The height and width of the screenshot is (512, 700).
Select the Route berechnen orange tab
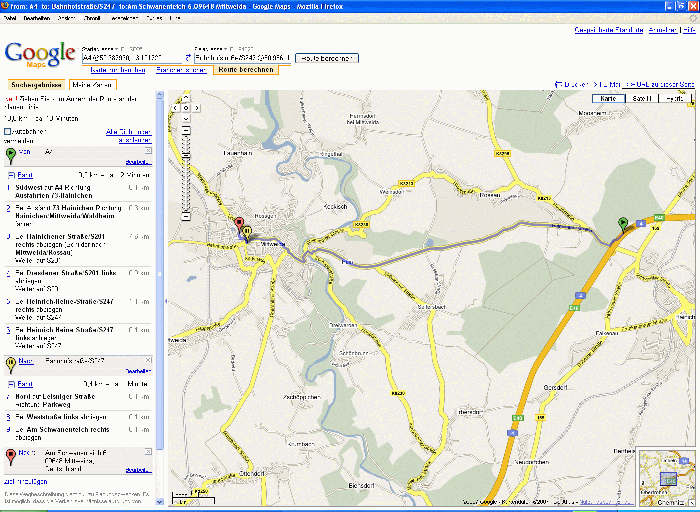coord(246,70)
